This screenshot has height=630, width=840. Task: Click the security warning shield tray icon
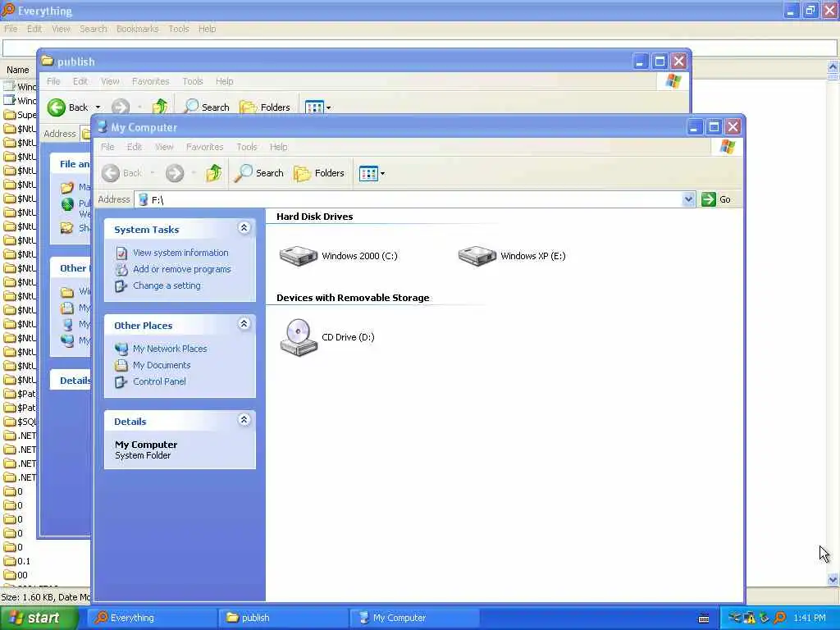[750, 618]
